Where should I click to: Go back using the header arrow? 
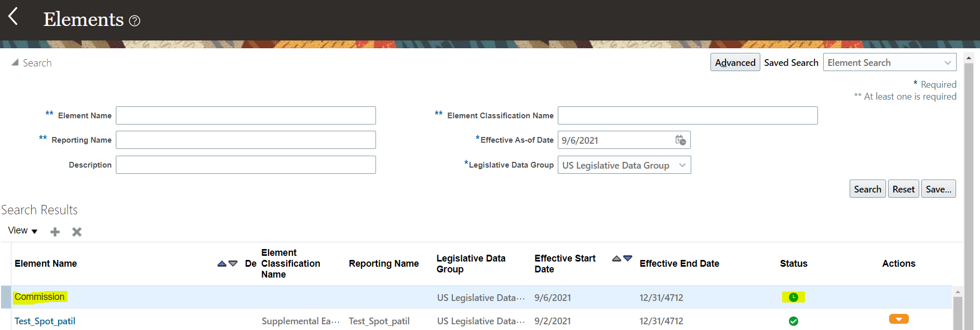coord(13,16)
